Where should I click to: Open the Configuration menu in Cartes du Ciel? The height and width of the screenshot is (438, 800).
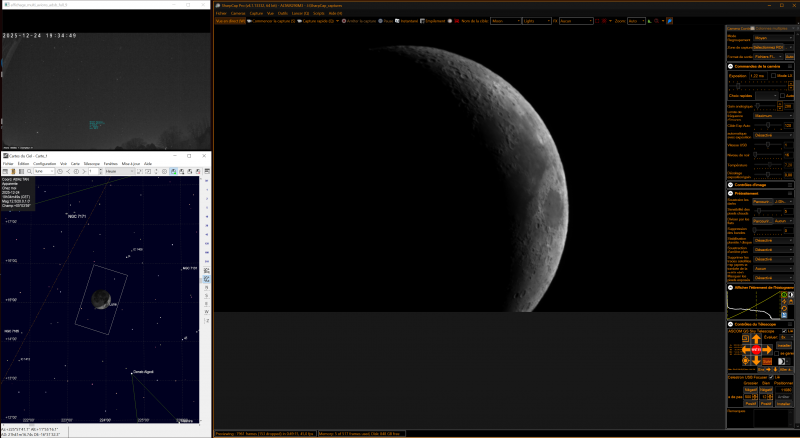click(x=44, y=164)
